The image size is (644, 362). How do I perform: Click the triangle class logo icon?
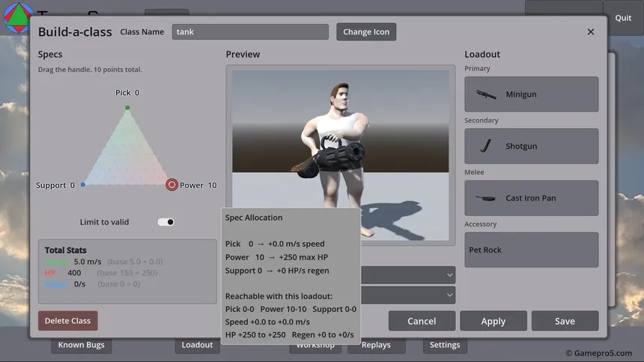(x=18, y=17)
